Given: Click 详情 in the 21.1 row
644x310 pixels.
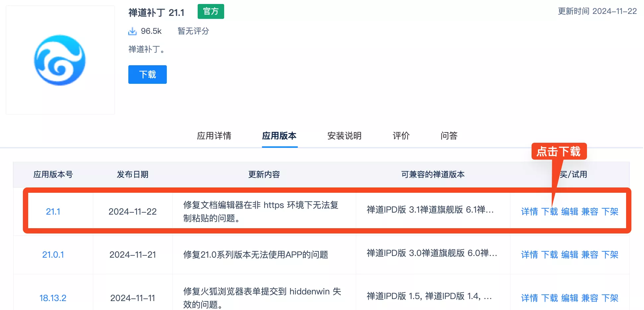Looking at the screenshot, I should 530,212.
